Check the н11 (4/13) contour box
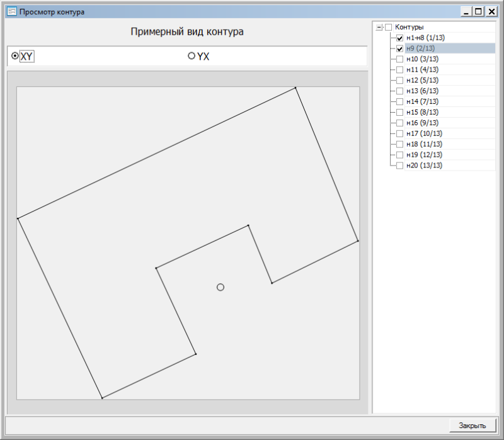 (x=399, y=70)
